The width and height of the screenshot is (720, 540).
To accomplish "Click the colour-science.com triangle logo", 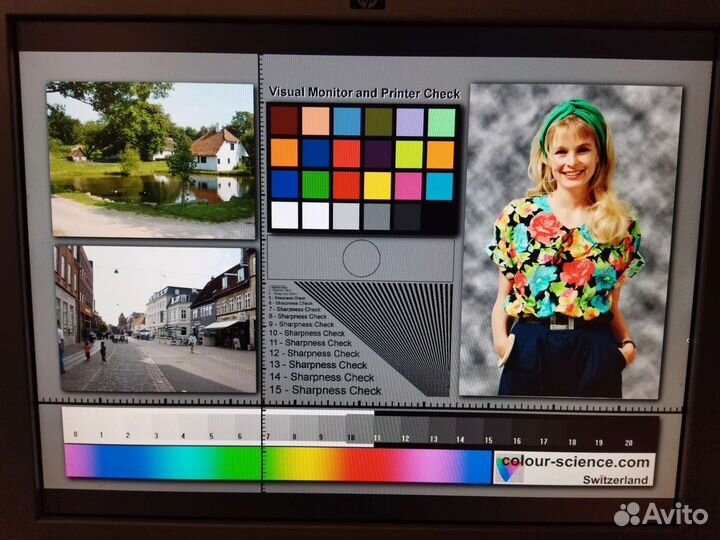I will coord(509,468).
